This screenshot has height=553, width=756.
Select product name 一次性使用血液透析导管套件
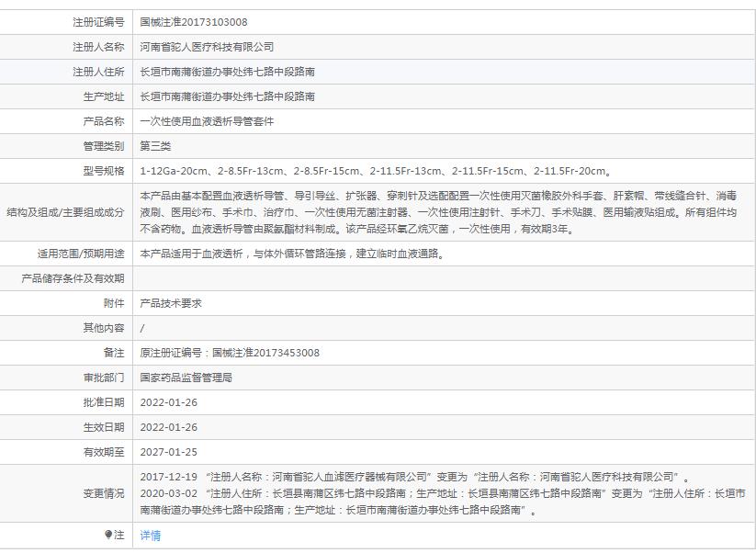[x=208, y=121]
